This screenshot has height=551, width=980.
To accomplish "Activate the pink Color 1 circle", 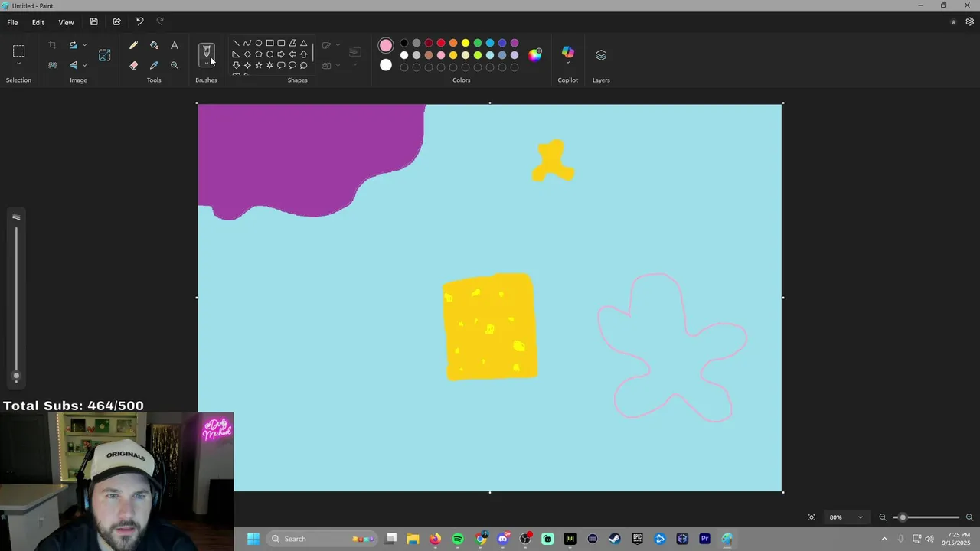I will click(386, 46).
